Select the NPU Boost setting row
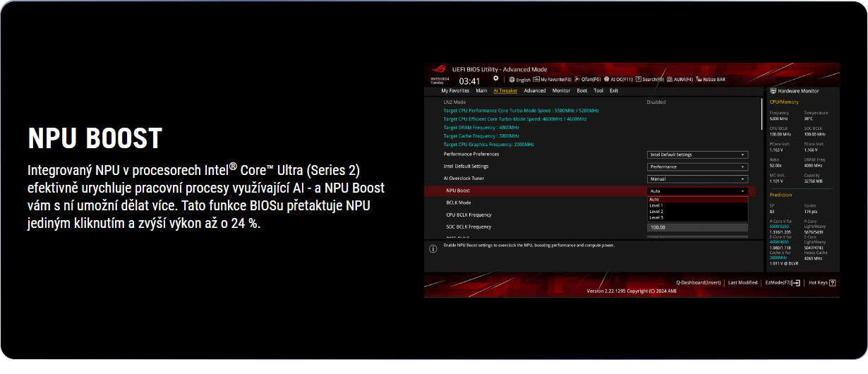Image resolution: width=868 pixels, height=374 pixels. pyautogui.click(x=589, y=191)
